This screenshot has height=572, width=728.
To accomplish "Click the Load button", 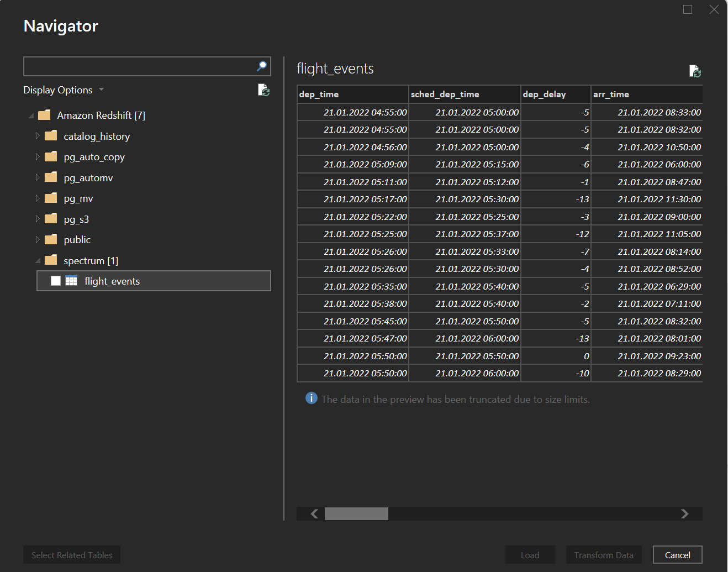I will pos(530,555).
